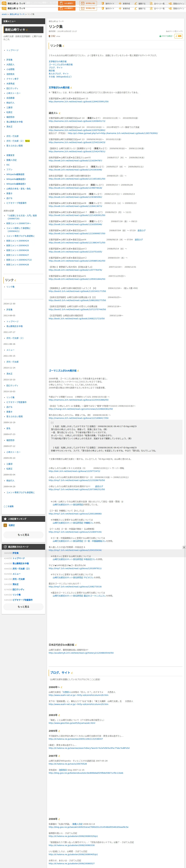Click edit pencil next to 2005年 heading
Viewport: 186px width, 868px height.
59,731
